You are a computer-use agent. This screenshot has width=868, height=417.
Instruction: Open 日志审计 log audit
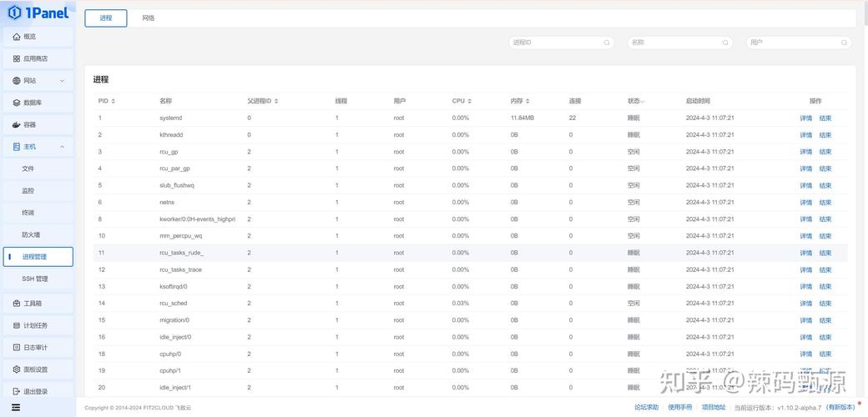point(38,347)
